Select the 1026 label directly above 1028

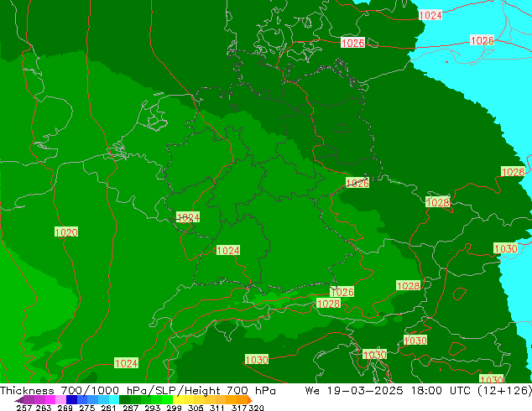(342, 292)
